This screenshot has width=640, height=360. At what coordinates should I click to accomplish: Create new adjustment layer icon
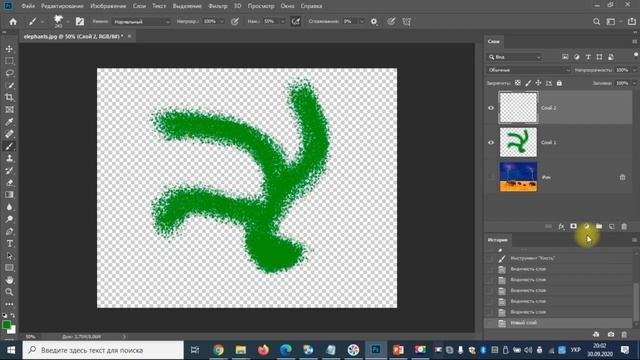tap(587, 227)
